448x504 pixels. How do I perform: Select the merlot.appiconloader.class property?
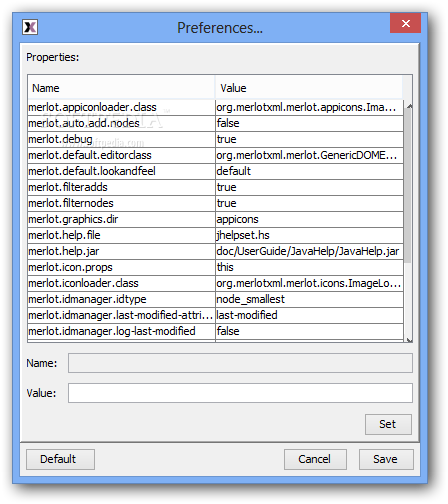click(x=121, y=107)
